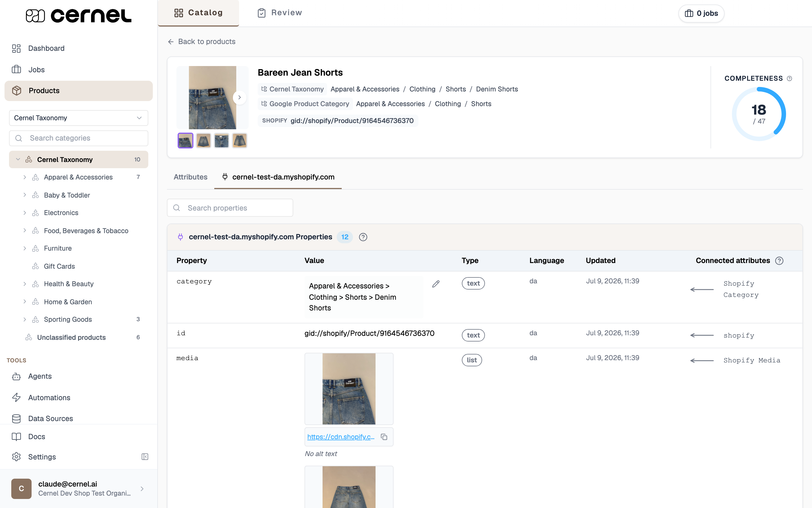Click the Dashboard grid icon
This screenshot has height=508, width=812.
(x=16, y=48)
